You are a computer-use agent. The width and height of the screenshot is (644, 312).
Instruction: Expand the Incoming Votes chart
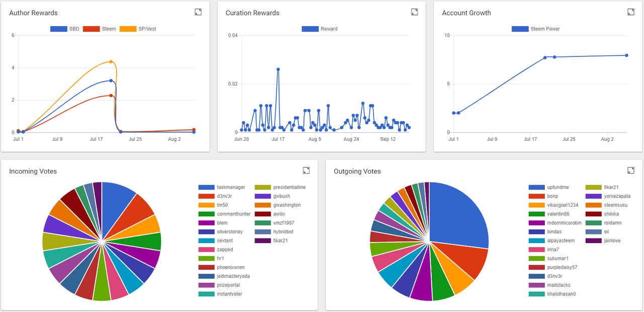pyautogui.click(x=306, y=171)
